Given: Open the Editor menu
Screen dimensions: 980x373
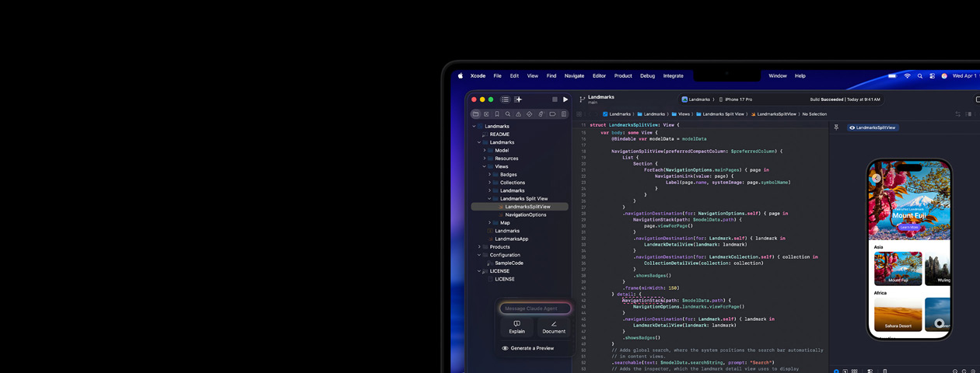Looking at the screenshot, I should 599,76.
